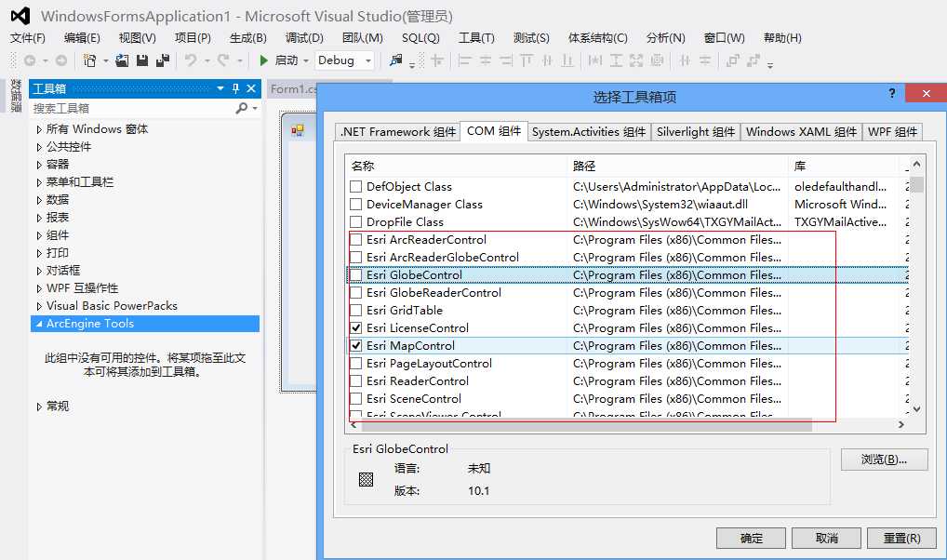Expand the 所有 Windows 窗体 toolbox group

39,129
